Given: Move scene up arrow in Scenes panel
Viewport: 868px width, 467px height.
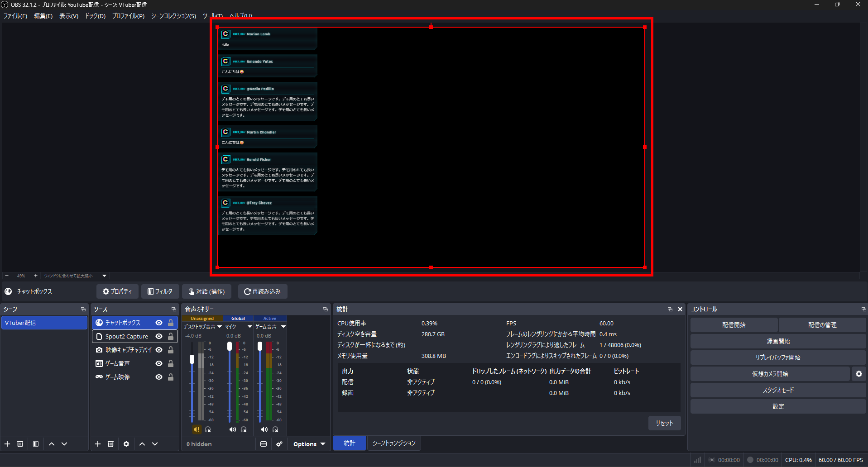Looking at the screenshot, I should [52, 444].
